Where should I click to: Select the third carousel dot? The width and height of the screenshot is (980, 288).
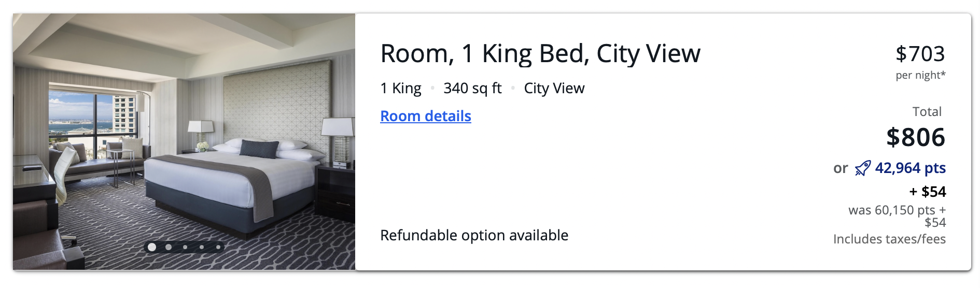tap(185, 247)
